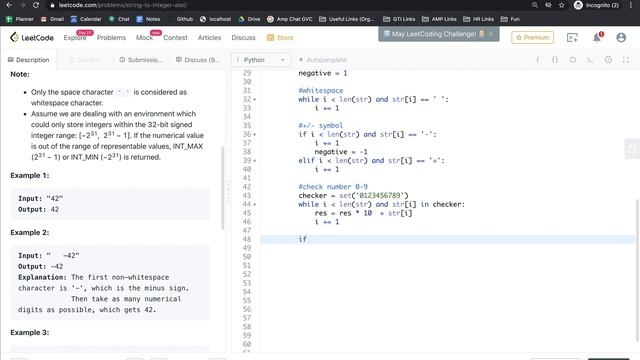
Task: Open editor settings icon
Action: [608, 60]
